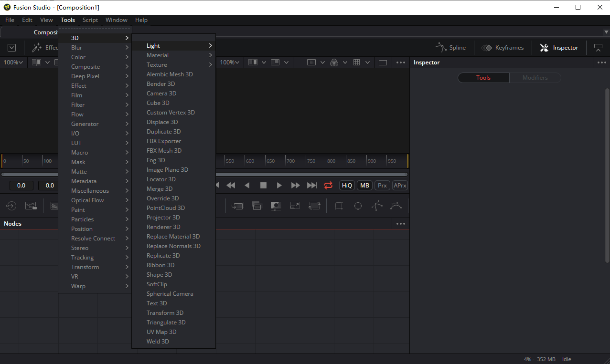Screen dimensions: 610x364
Task: Open the Spline panel
Action: click(x=450, y=48)
